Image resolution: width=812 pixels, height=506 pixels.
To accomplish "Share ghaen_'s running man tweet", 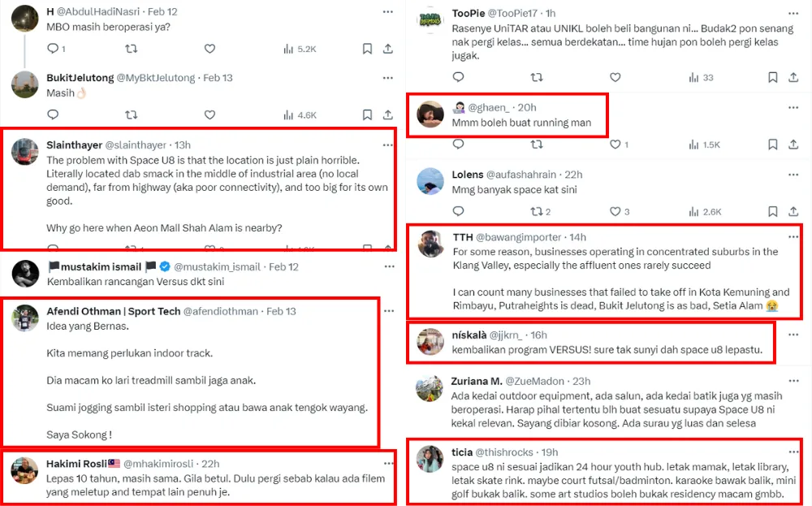I will (793, 145).
